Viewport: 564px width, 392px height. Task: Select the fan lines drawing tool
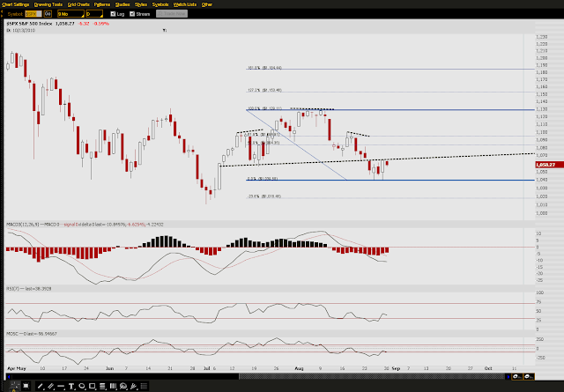[133, 386]
